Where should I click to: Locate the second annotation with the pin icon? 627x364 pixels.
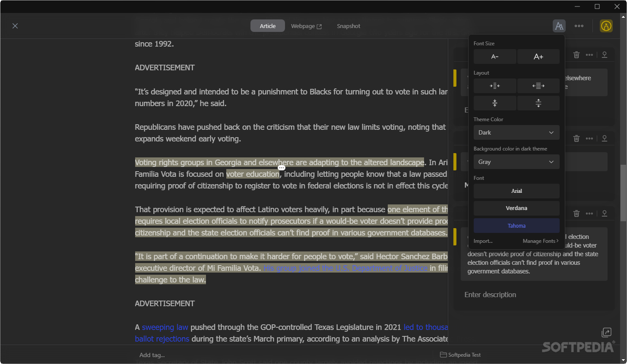(x=605, y=138)
